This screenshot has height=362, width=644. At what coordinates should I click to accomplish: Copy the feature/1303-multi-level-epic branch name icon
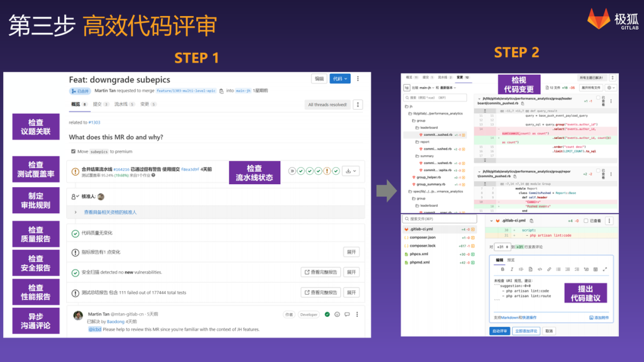[x=221, y=91]
